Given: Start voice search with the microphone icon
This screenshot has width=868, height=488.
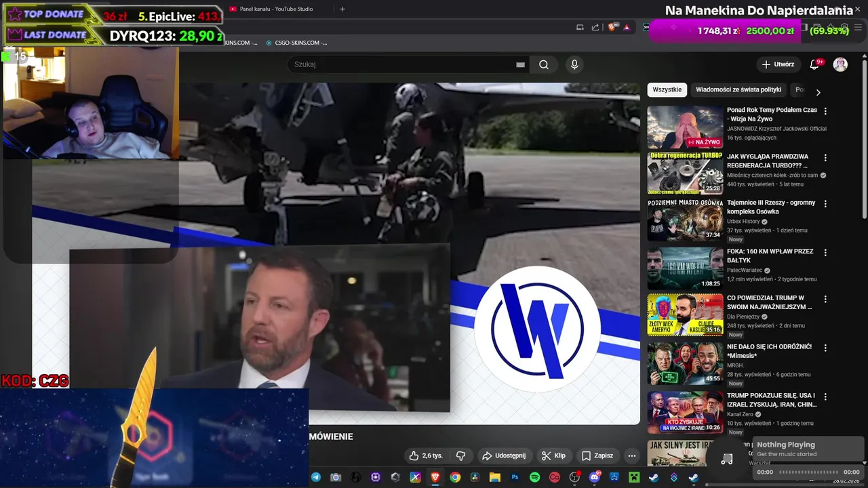Looking at the screenshot, I should 574,64.
